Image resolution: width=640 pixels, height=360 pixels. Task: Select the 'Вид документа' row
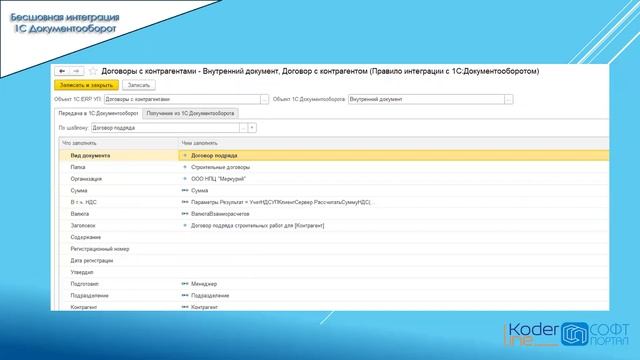coord(334,156)
